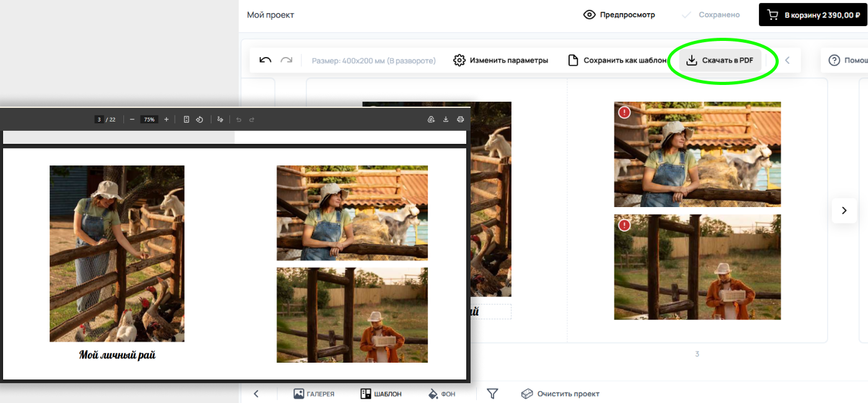Zoom out PDF with minus button
This screenshot has height=403, width=868.
coord(132,120)
